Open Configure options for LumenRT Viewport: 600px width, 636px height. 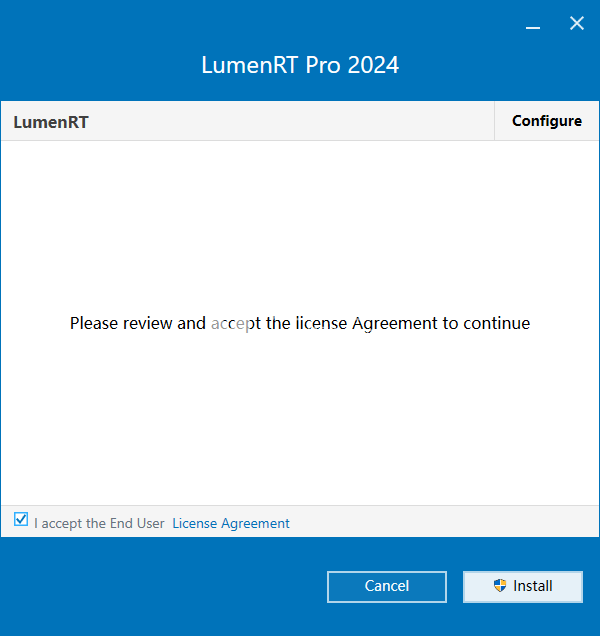point(546,121)
